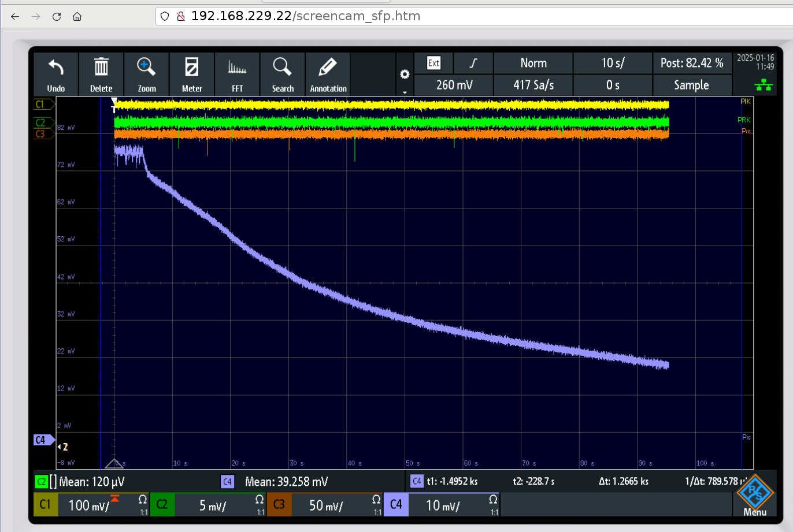Screen dimensions: 793x532
Task: Toggle channel C2 5 mV/ button
Action: pos(208,505)
